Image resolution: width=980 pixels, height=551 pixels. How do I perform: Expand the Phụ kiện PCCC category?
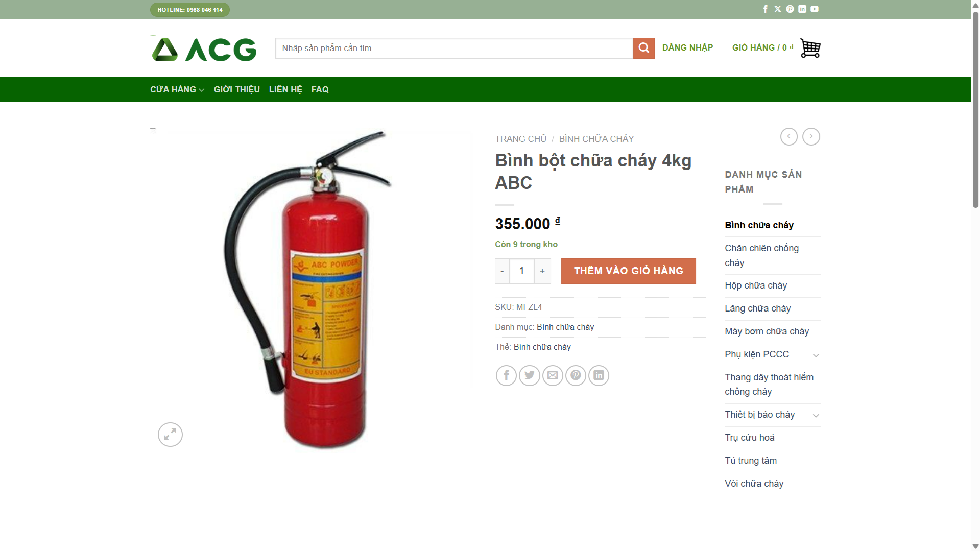[816, 355]
